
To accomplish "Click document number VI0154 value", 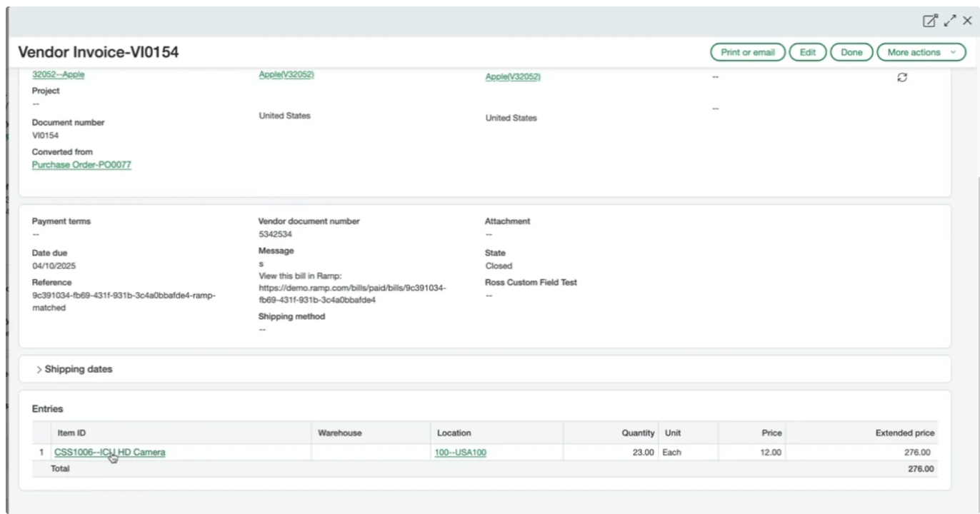I will tap(45, 135).
